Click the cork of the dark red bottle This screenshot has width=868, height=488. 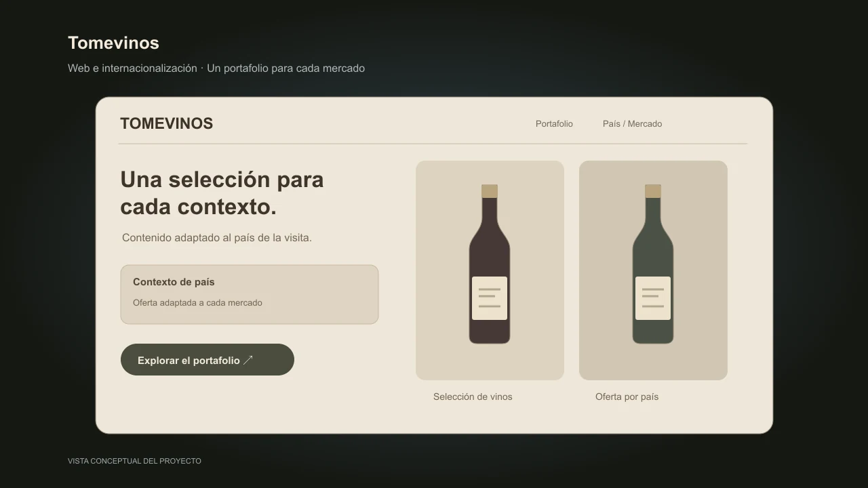click(x=490, y=191)
